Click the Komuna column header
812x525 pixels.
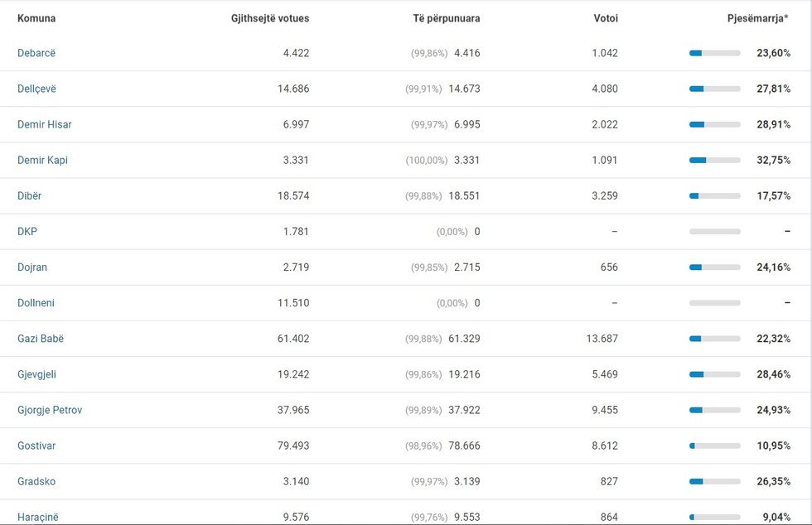(36, 18)
